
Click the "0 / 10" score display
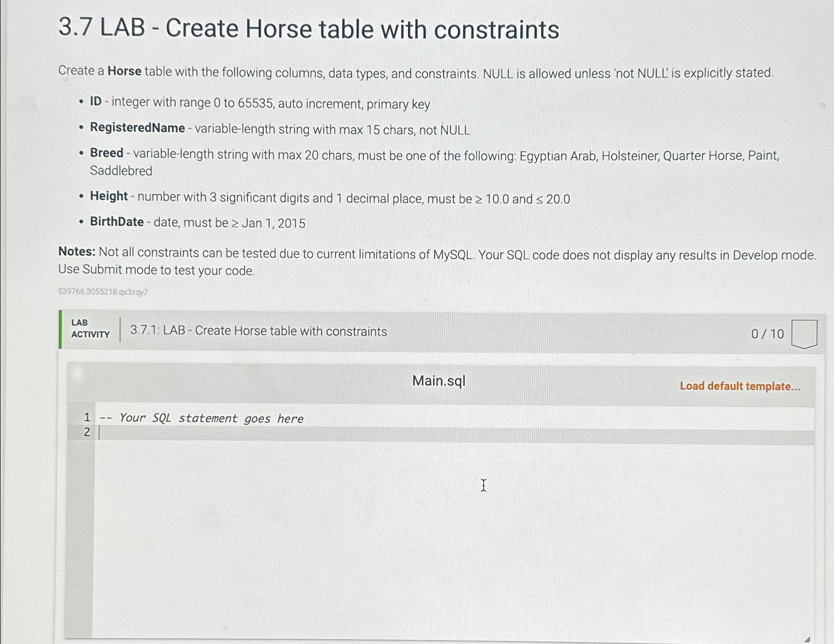(767, 333)
